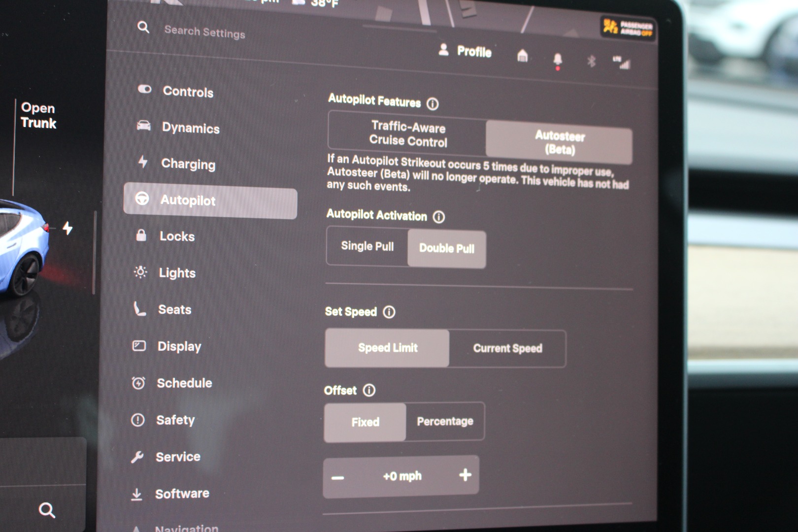Open the Profile menu
Viewport: 798px width, 532px height.
click(x=465, y=51)
